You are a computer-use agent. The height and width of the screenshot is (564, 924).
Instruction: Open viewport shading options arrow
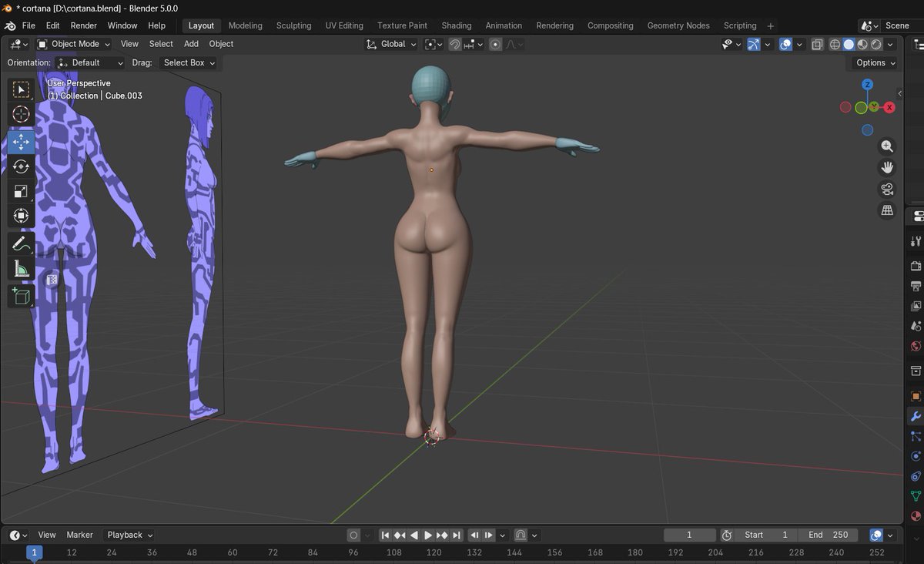[x=891, y=44]
